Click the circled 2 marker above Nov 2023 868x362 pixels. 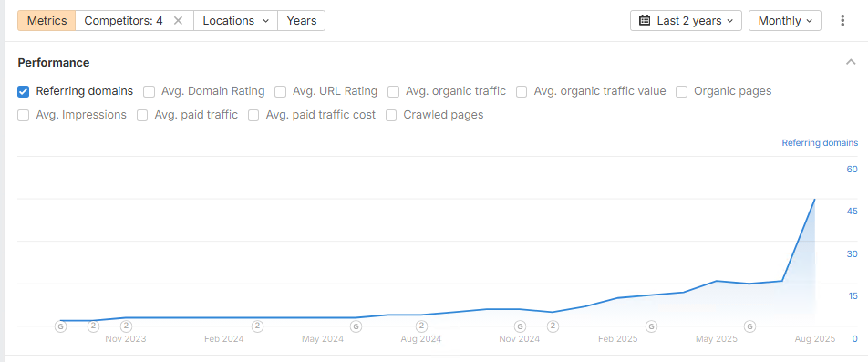126,326
